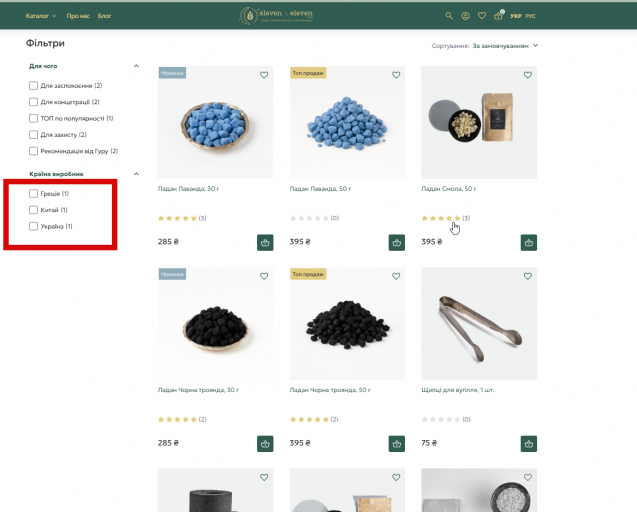Screen dimensions: 637x512
Task: Open the user account icon
Action: 466,16
